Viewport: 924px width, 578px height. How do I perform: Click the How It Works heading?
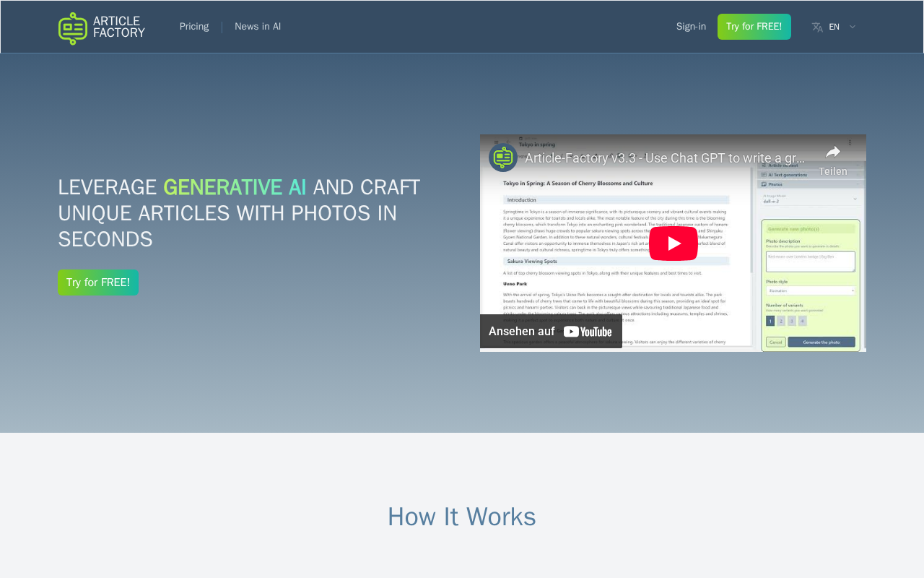pyautogui.click(x=462, y=517)
